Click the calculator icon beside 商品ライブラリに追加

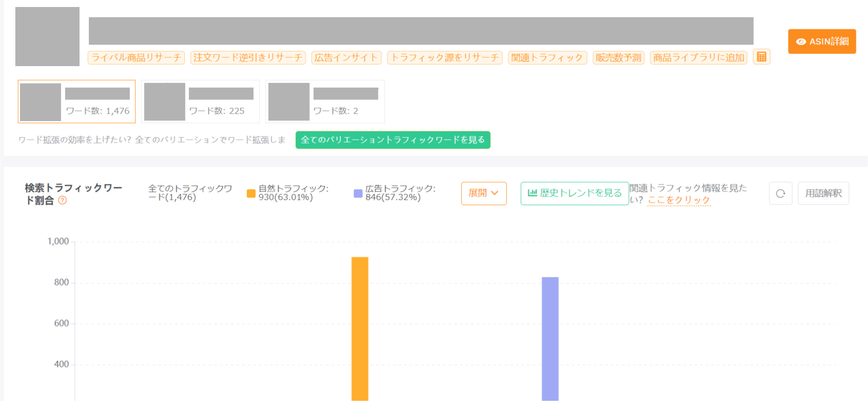tap(761, 57)
